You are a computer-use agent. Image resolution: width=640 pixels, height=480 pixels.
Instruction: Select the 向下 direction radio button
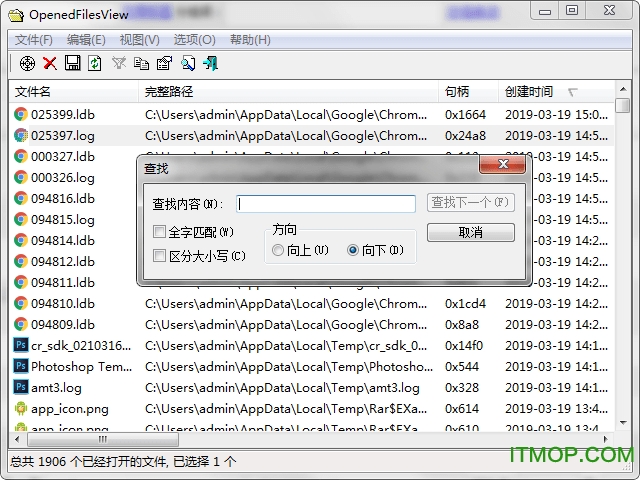pyautogui.click(x=353, y=250)
